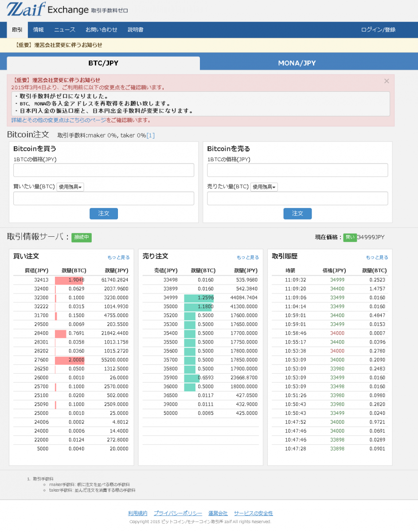
Task: Open the ニュース menu item
Action: tap(65, 30)
